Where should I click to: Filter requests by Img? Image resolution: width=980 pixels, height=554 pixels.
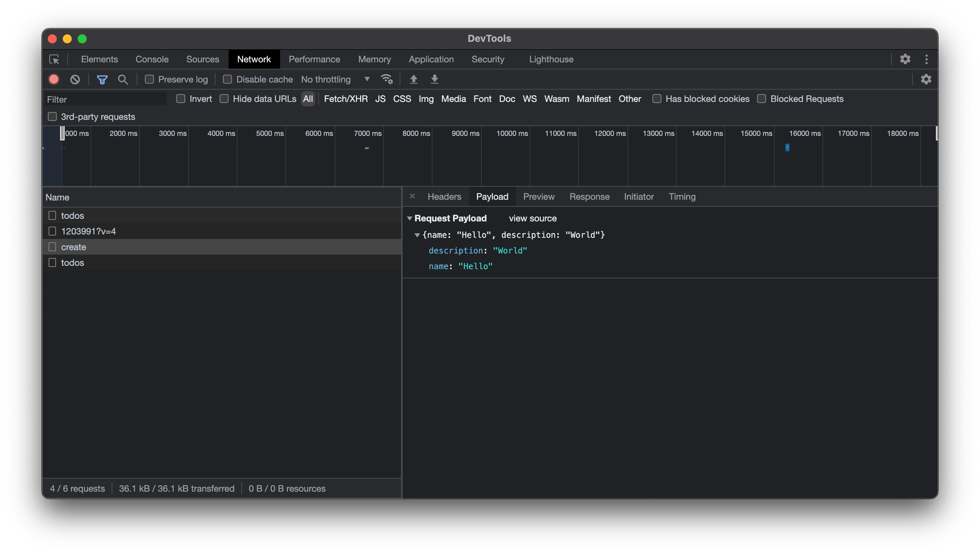tap(426, 99)
